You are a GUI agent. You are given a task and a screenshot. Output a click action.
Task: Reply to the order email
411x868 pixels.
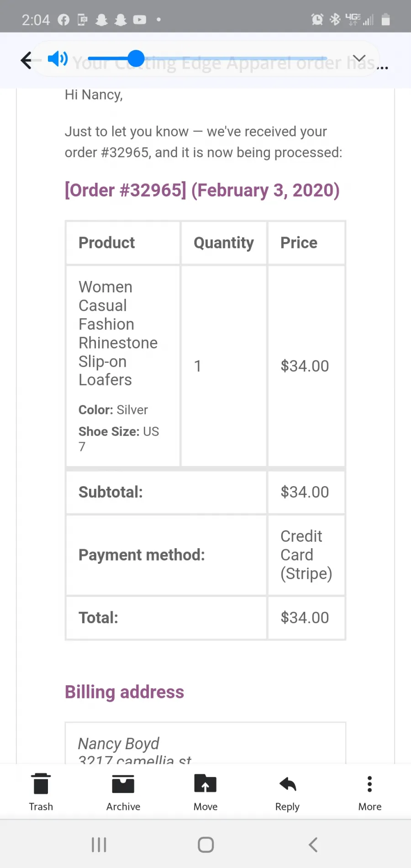(288, 792)
